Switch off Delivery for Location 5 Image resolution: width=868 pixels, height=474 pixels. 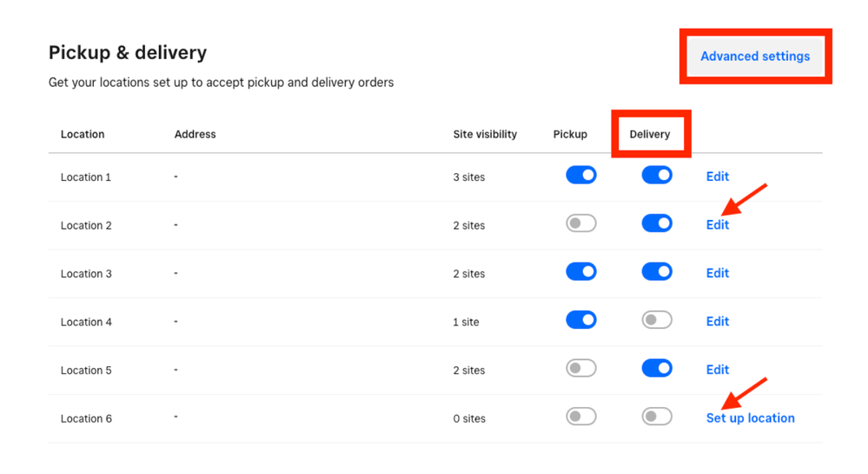(657, 369)
